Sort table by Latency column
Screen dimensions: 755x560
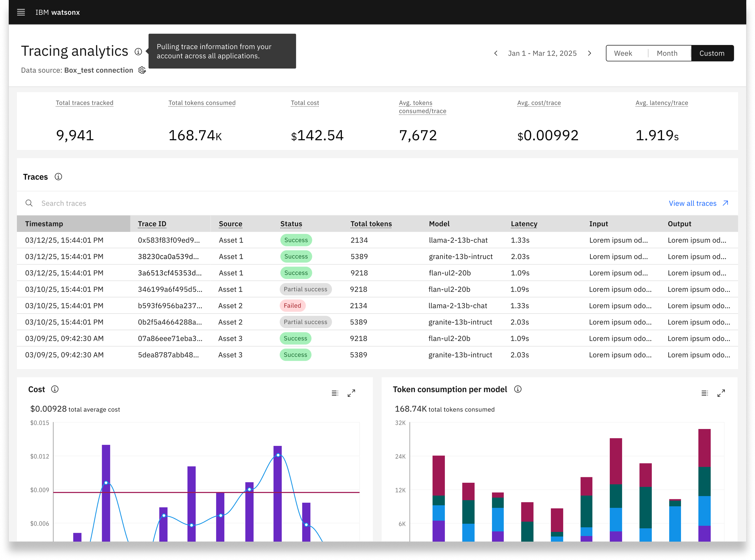click(x=524, y=224)
